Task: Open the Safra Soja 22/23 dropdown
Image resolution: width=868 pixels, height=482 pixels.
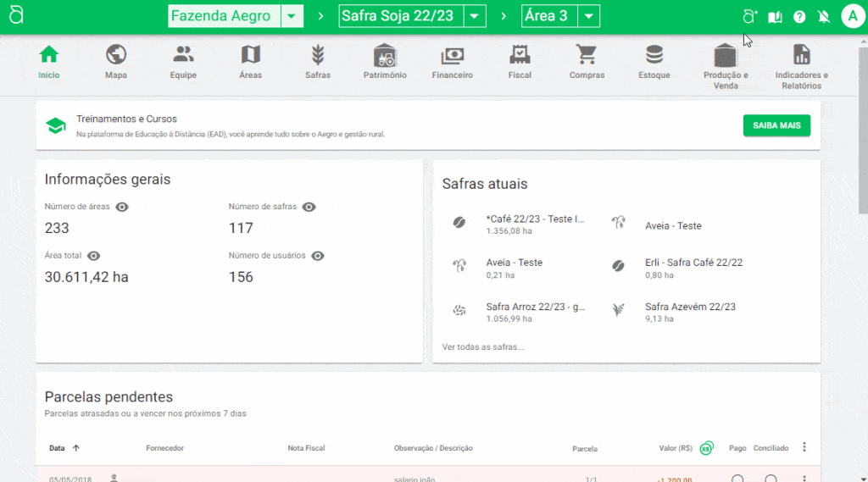Action: pyautogui.click(x=476, y=16)
